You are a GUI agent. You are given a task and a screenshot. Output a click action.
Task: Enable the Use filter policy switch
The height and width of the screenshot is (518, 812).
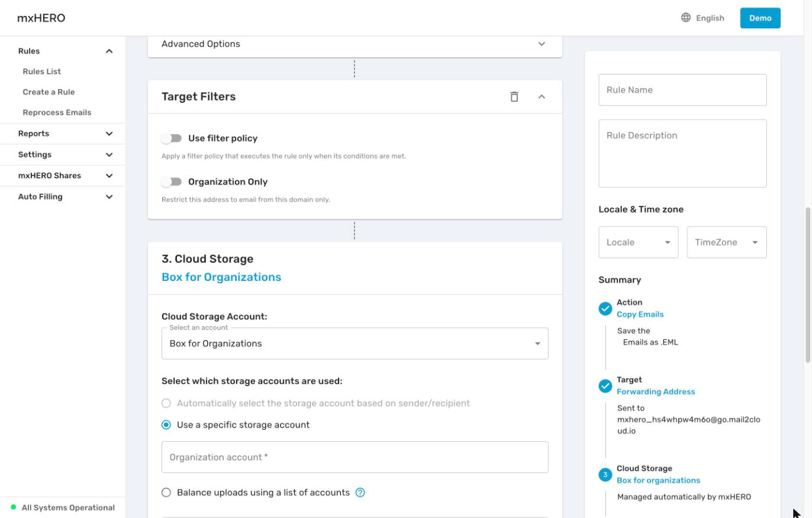click(172, 138)
